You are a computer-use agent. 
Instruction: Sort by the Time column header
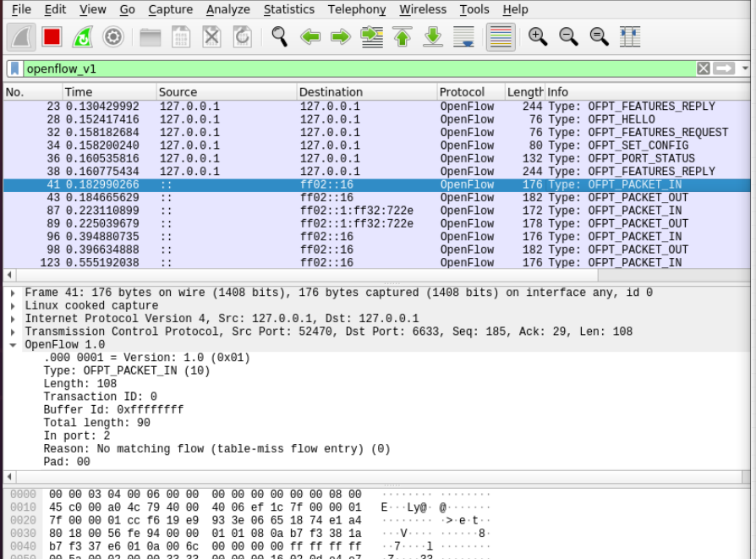109,91
